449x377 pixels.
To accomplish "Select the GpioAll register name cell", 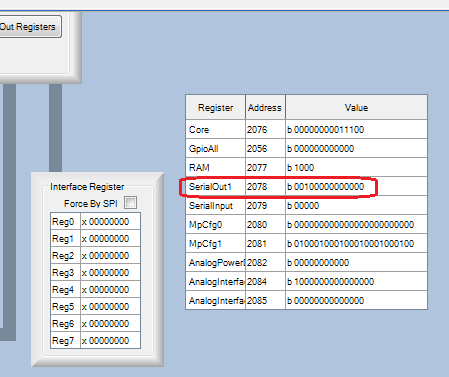I will coord(216,148).
